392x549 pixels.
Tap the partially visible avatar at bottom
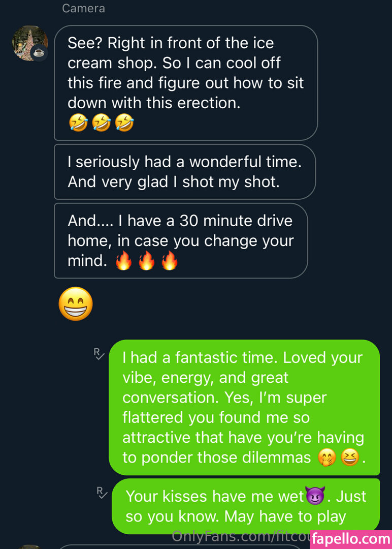[29, 546]
